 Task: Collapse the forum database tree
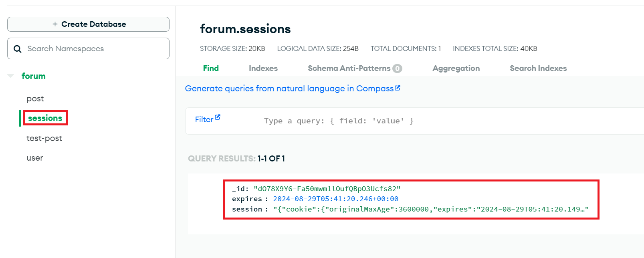click(x=11, y=76)
